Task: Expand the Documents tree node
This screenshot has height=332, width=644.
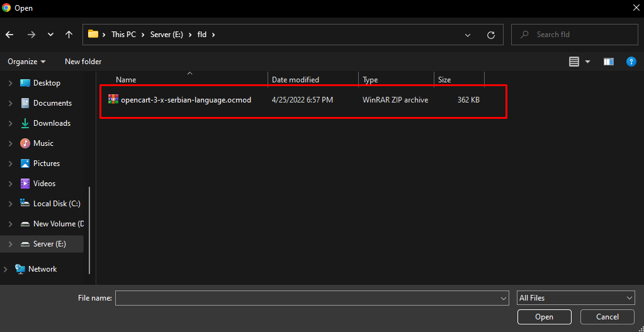Action: pyautogui.click(x=11, y=103)
